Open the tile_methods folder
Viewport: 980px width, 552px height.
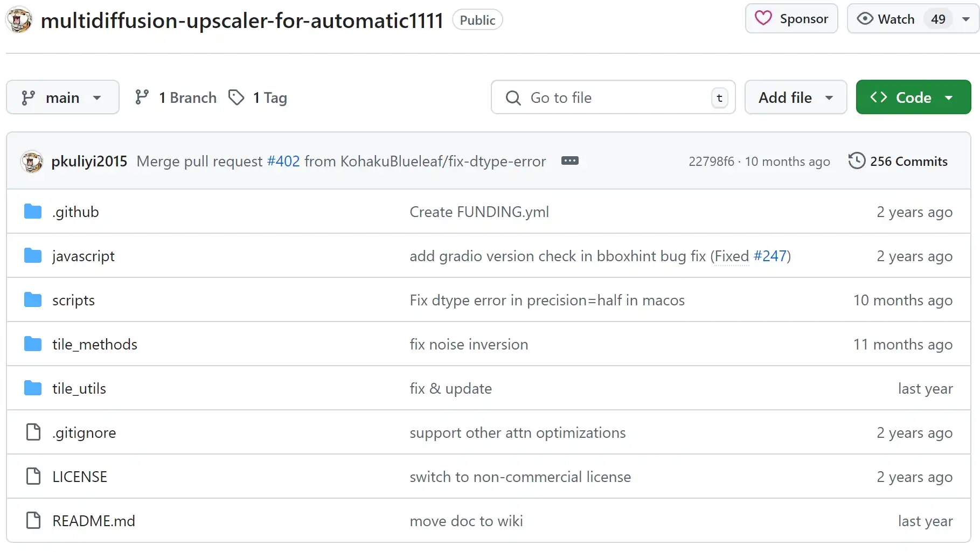click(95, 345)
